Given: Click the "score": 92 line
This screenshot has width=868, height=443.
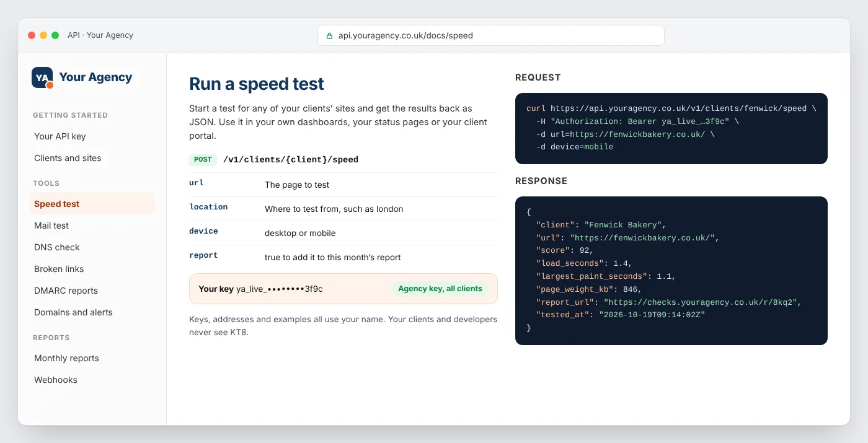Looking at the screenshot, I should point(565,250).
